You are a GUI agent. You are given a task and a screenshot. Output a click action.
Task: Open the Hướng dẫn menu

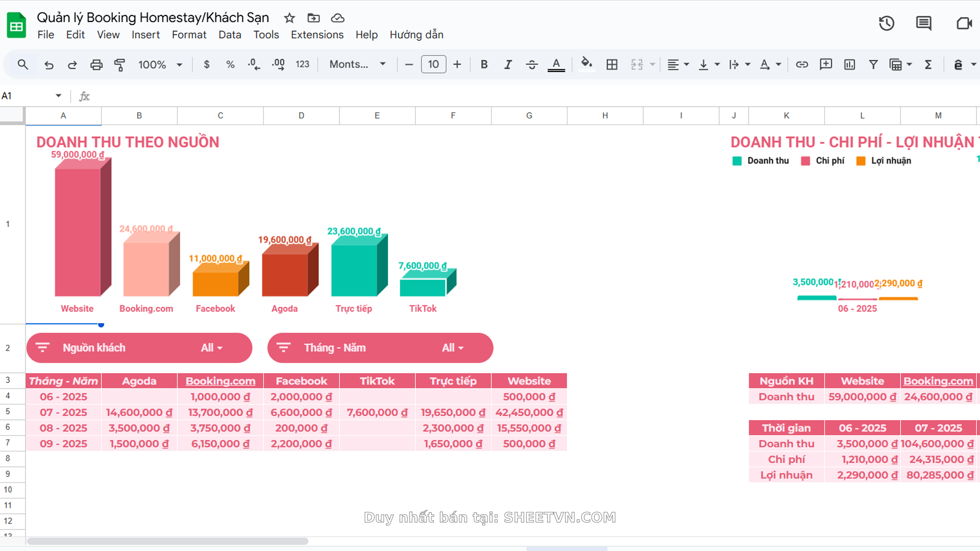point(416,35)
